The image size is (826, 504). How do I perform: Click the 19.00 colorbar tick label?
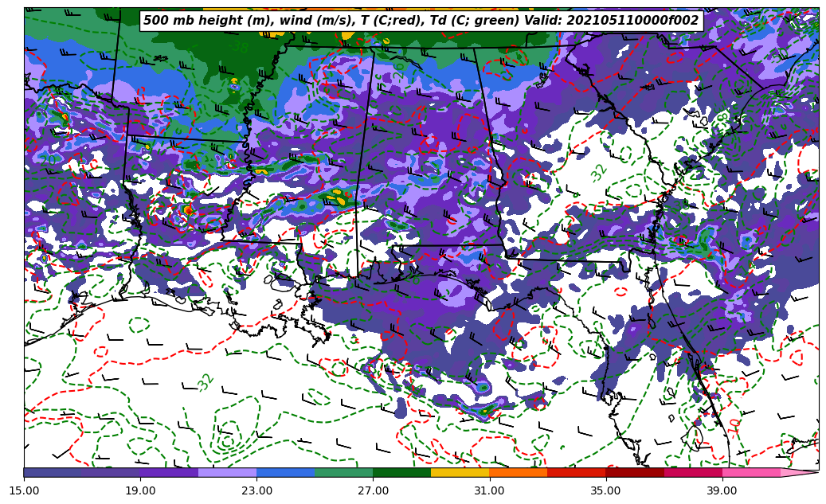(140, 490)
